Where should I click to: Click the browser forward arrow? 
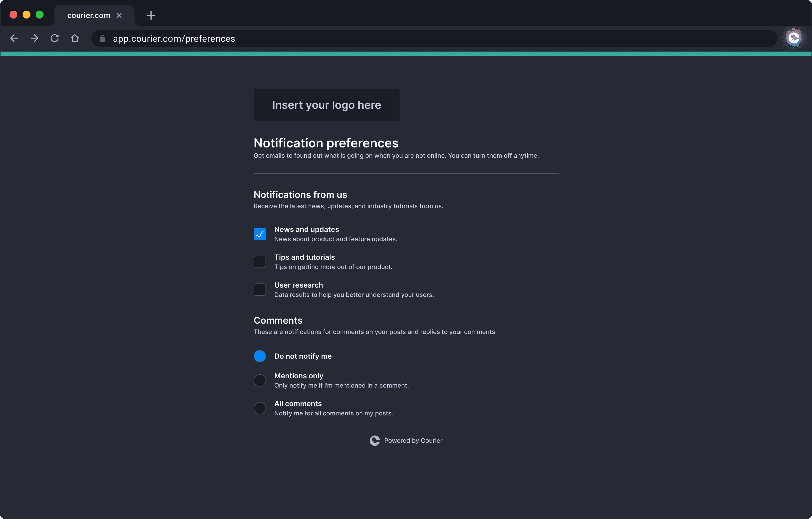(34, 38)
